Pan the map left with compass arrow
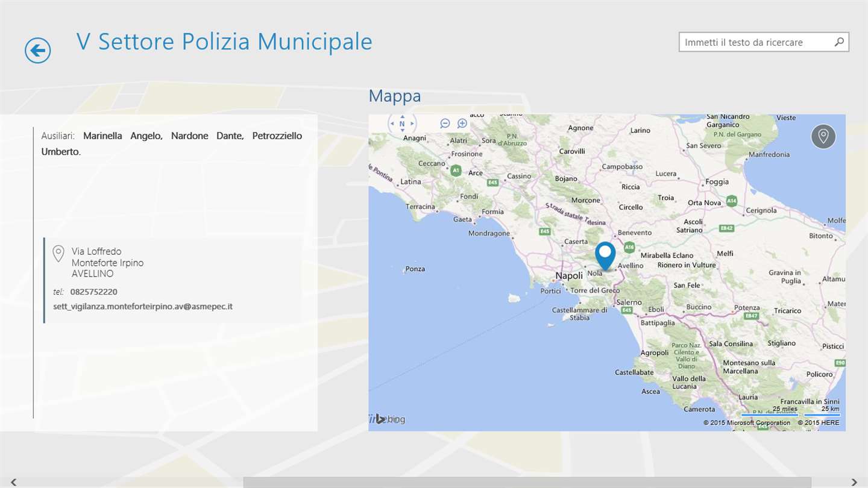868x488 pixels. [x=392, y=124]
